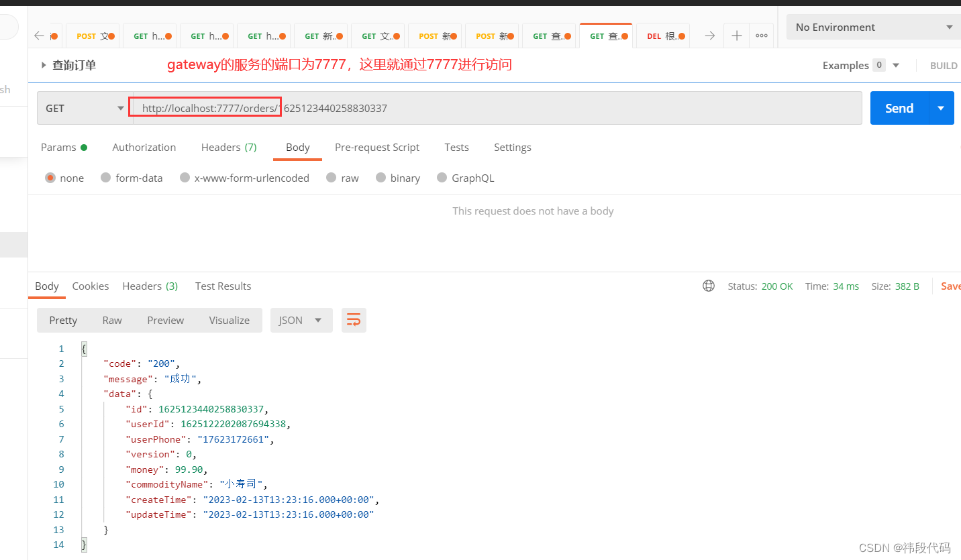961x560 pixels.
Task: Switch to the Authorization tab
Action: click(144, 147)
